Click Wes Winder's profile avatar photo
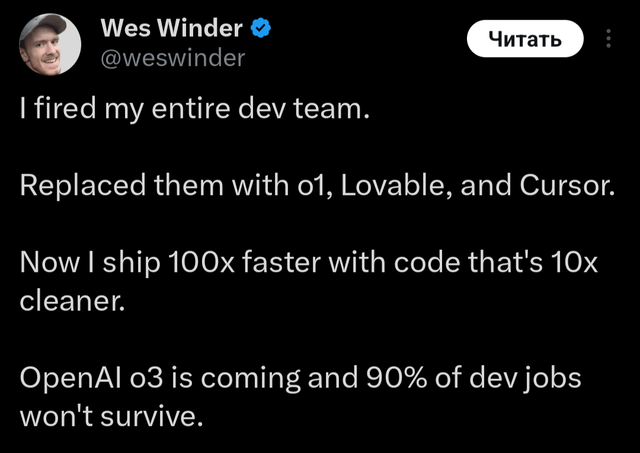Image resolution: width=640 pixels, height=453 pixels. click(x=51, y=43)
